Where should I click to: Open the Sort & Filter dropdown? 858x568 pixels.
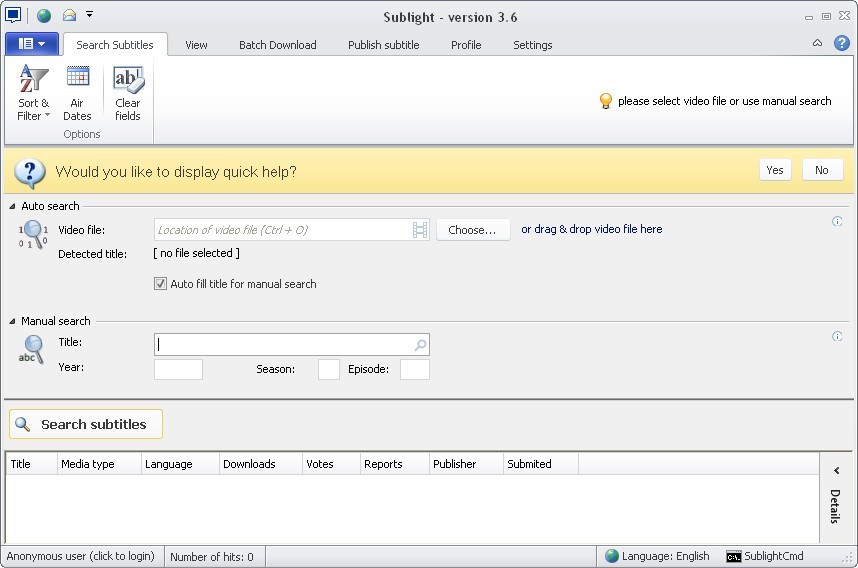pyautogui.click(x=33, y=92)
